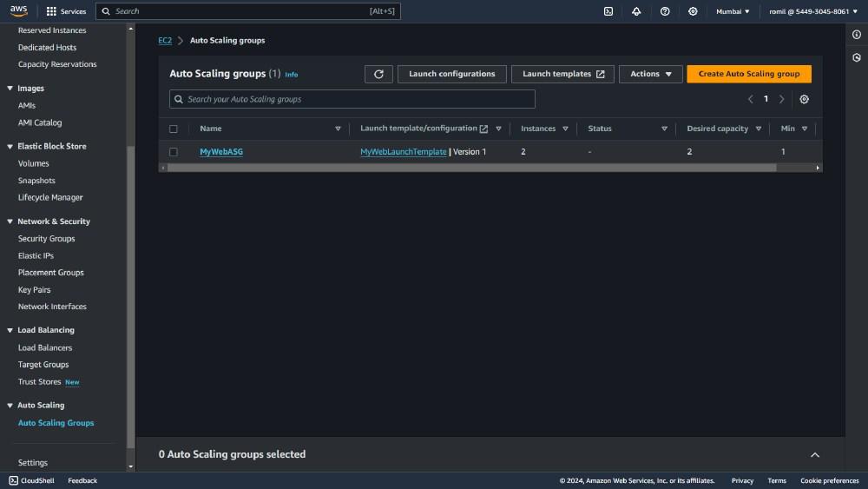This screenshot has width=868, height=489.
Task: Collapse the Network & Security section
Action: coord(10,221)
